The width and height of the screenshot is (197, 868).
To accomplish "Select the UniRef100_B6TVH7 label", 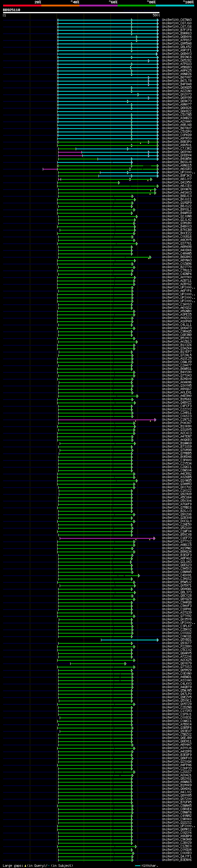I will (x=177, y=78).
